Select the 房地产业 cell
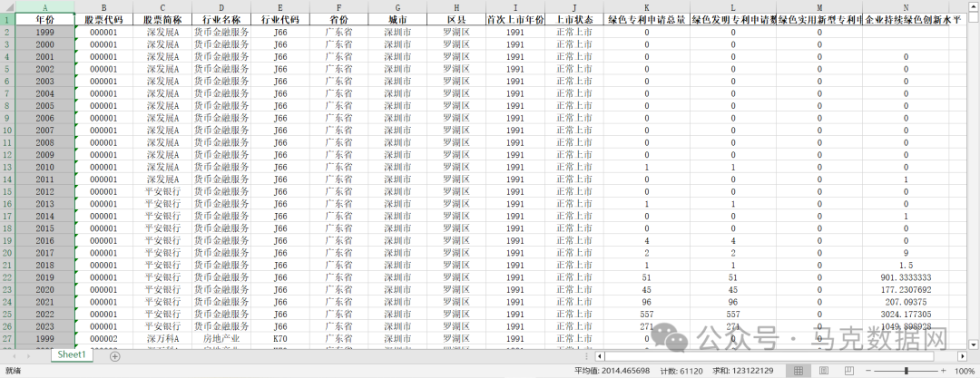980x378 pixels. click(221, 339)
